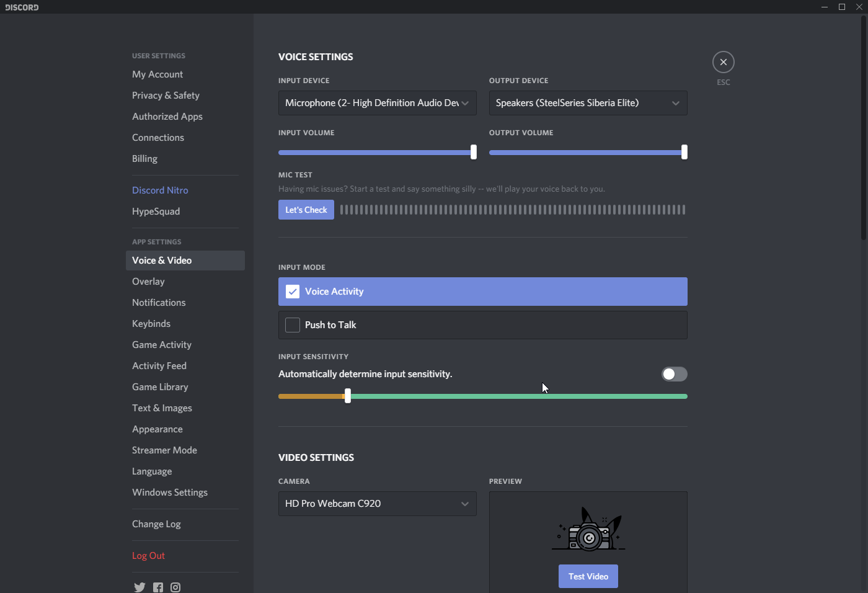This screenshot has height=593, width=868.
Task: Select the Voice Activity checkbox
Action: point(293,292)
